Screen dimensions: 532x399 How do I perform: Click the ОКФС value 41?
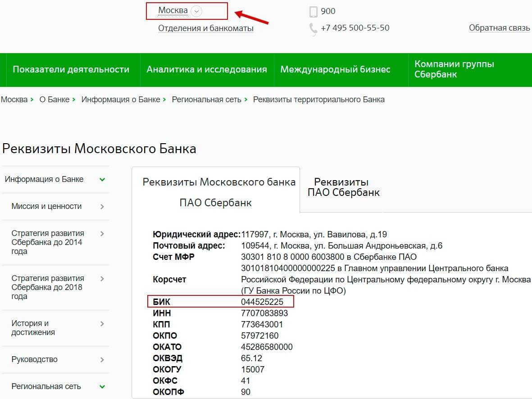(246, 381)
